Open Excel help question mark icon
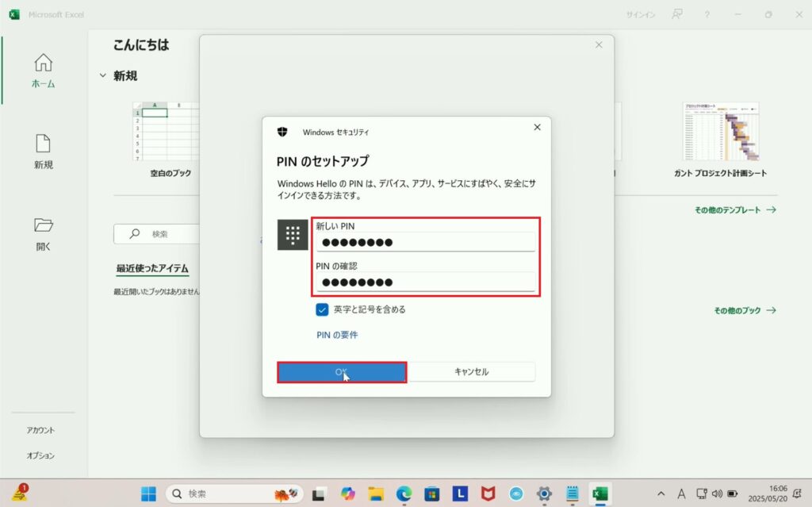 tap(707, 14)
